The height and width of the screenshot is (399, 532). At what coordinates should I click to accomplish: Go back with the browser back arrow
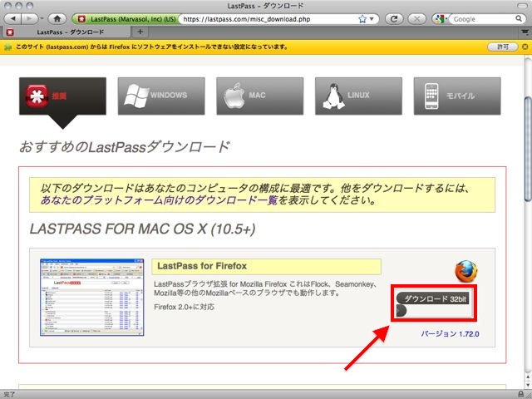13,18
